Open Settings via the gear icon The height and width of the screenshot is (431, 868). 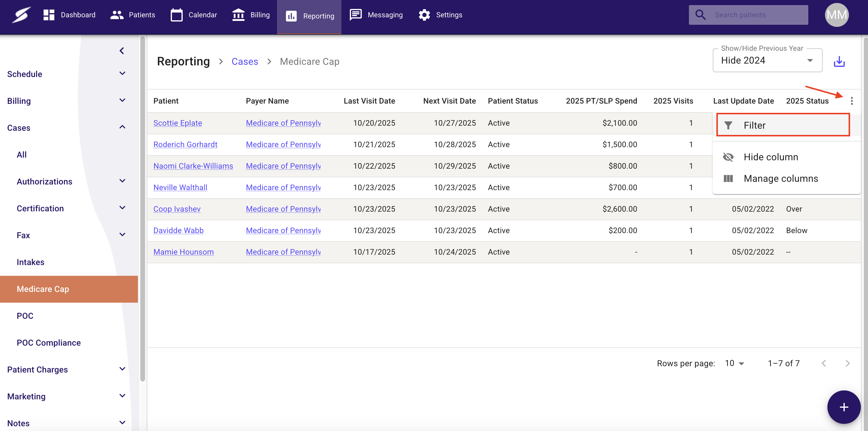(x=424, y=15)
